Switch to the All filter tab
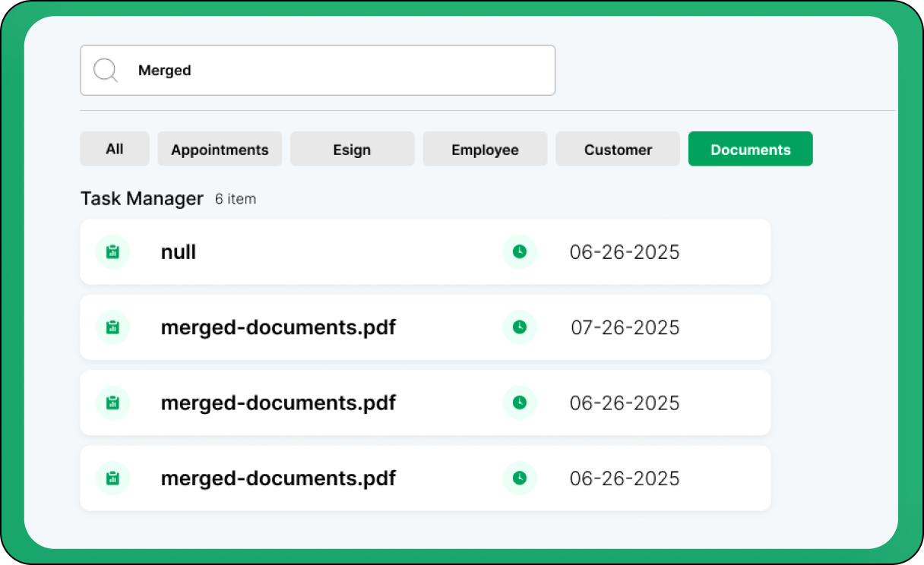Screen dimensions: 924x565 [x=115, y=149]
